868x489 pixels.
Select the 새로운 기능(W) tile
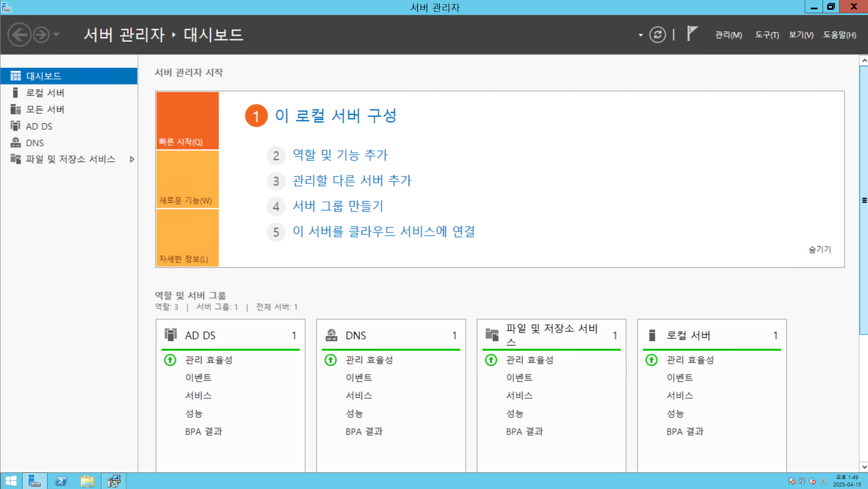pyautogui.click(x=187, y=179)
